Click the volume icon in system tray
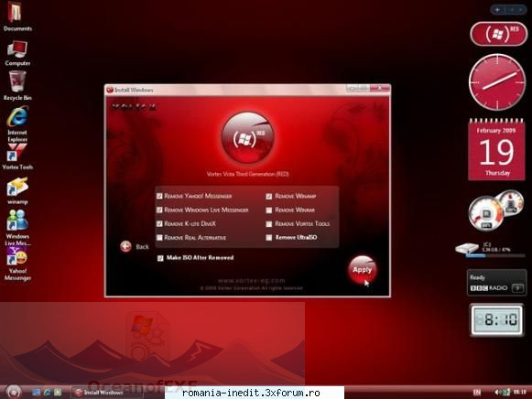 point(497,393)
